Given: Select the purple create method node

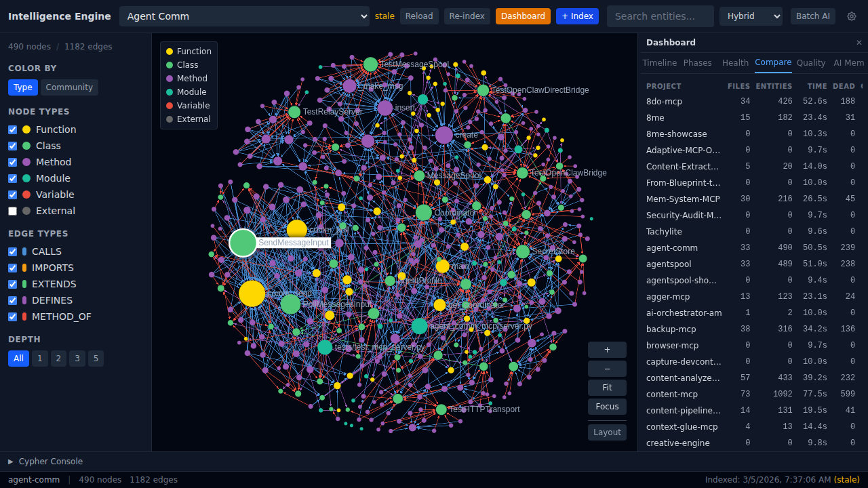Looking at the screenshot, I should (x=444, y=135).
